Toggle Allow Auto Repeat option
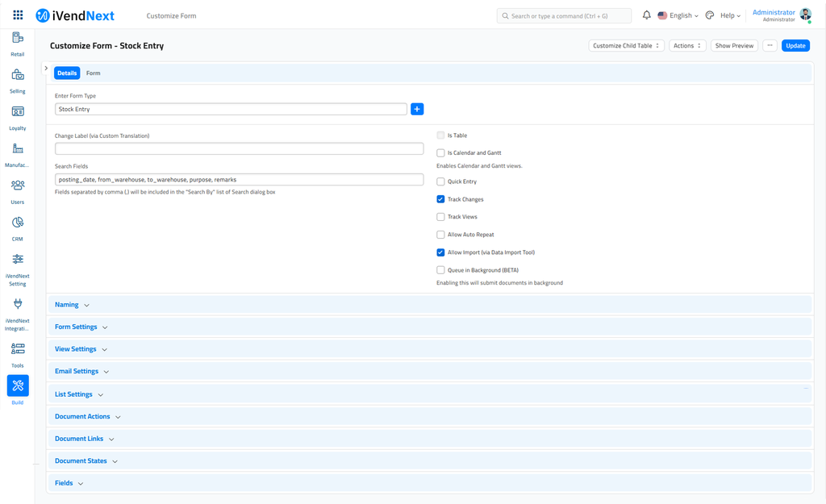This screenshot has width=826, height=504. (x=439, y=234)
